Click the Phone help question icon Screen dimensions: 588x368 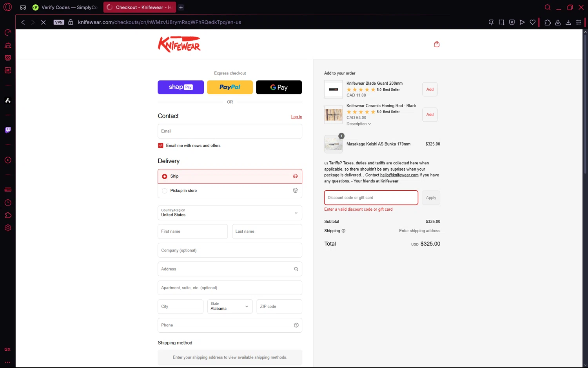[296, 325]
